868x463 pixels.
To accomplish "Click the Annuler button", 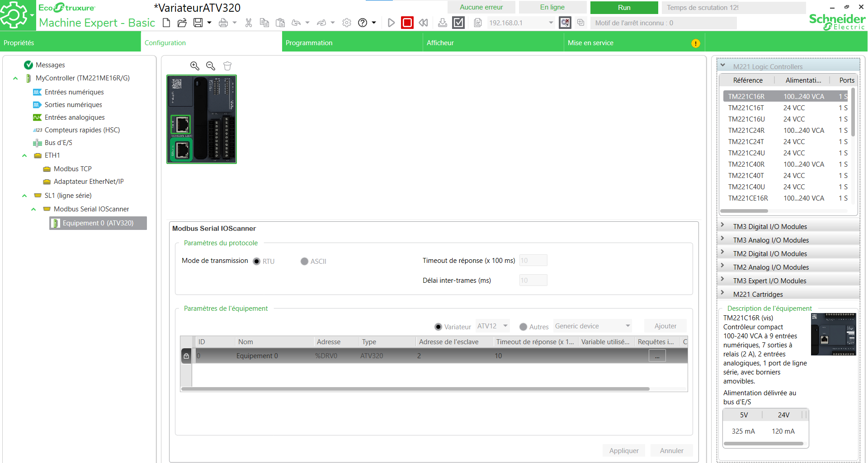I will click(671, 450).
